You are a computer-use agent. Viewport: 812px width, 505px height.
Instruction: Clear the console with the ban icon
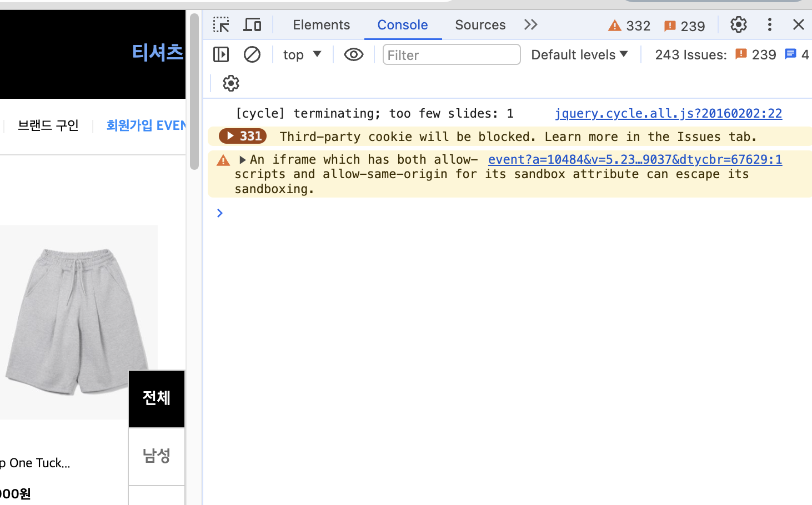(x=252, y=54)
